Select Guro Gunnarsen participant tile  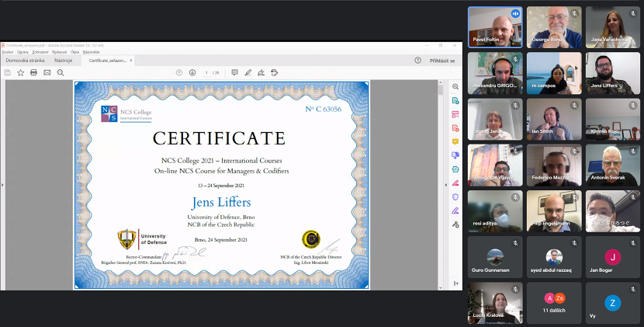pos(495,257)
